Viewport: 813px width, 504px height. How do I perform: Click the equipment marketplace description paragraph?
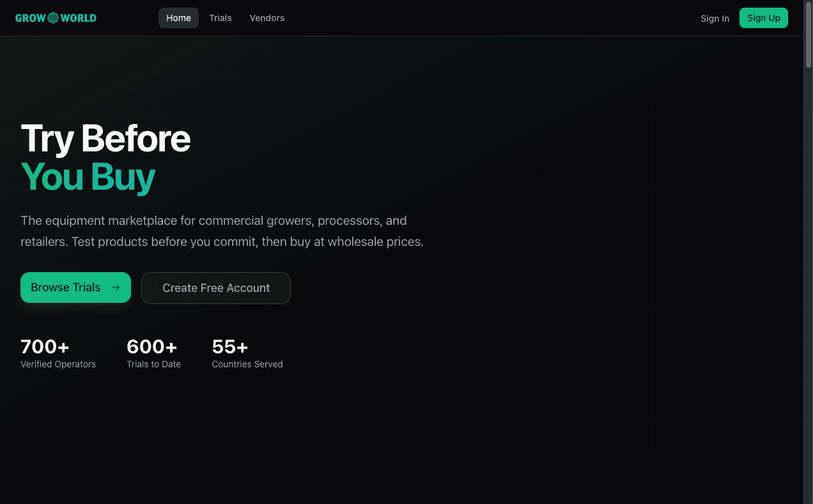coord(222,231)
